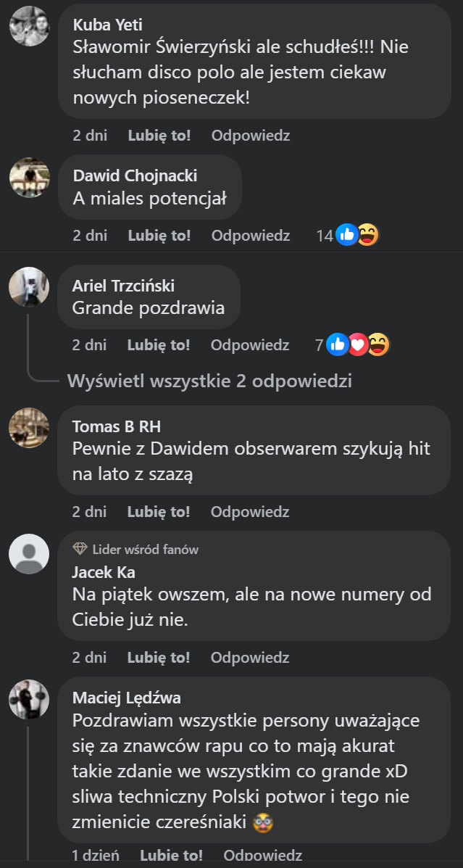Like Kuba Yeti's comment with Lubię to!
463x868 pixels.
point(159,136)
